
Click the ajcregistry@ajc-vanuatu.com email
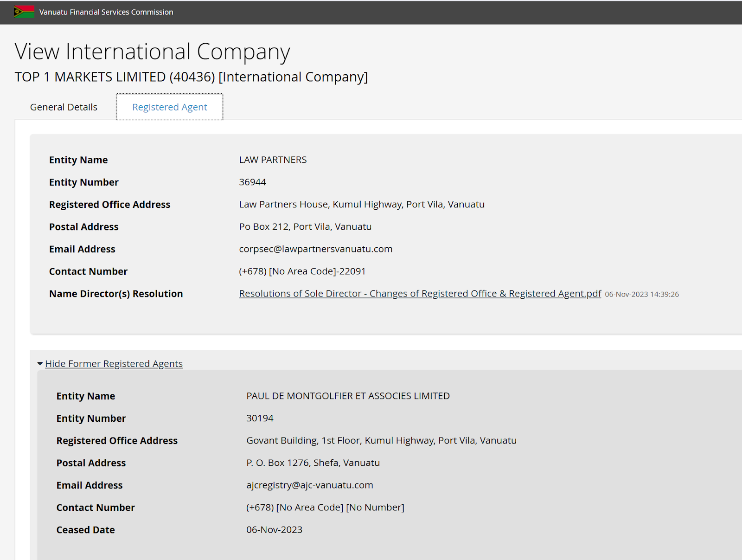[x=310, y=485]
